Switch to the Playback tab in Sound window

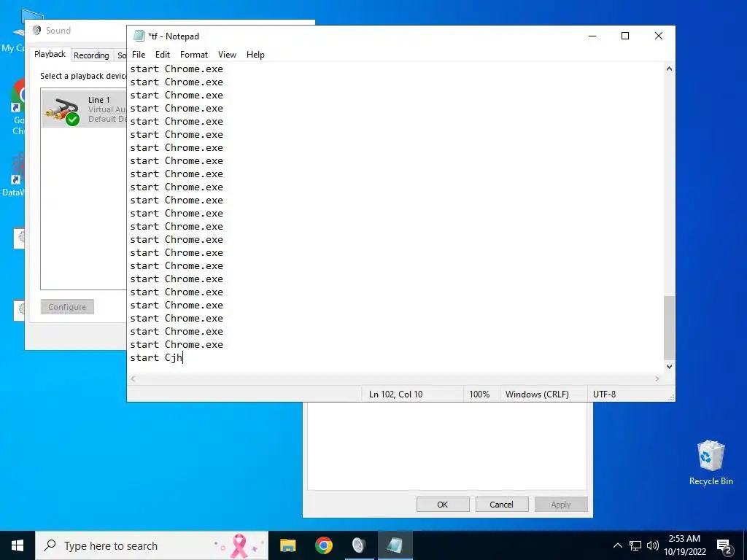(x=50, y=54)
